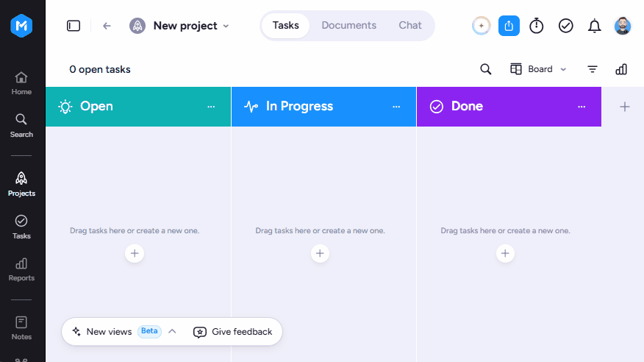Open Reports in the sidebar
The height and width of the screenshot is (362, 644).
coord(21,269)
